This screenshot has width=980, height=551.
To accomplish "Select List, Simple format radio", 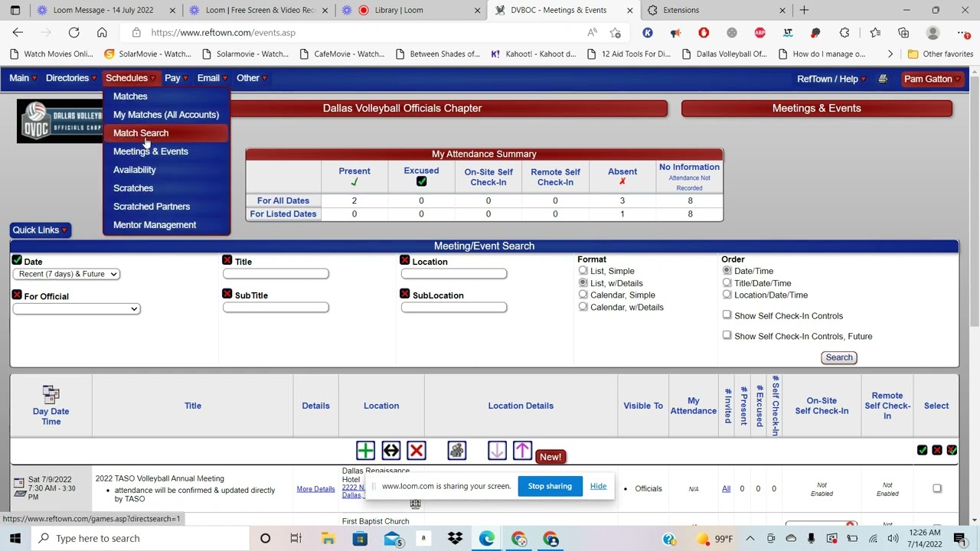I will click(583, 271).
